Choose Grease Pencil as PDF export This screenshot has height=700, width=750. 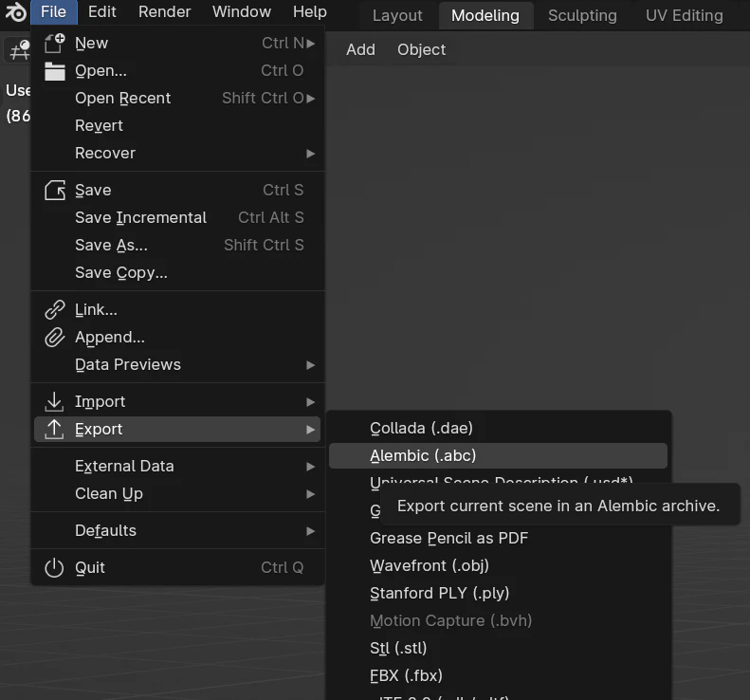tap(498, 538)
